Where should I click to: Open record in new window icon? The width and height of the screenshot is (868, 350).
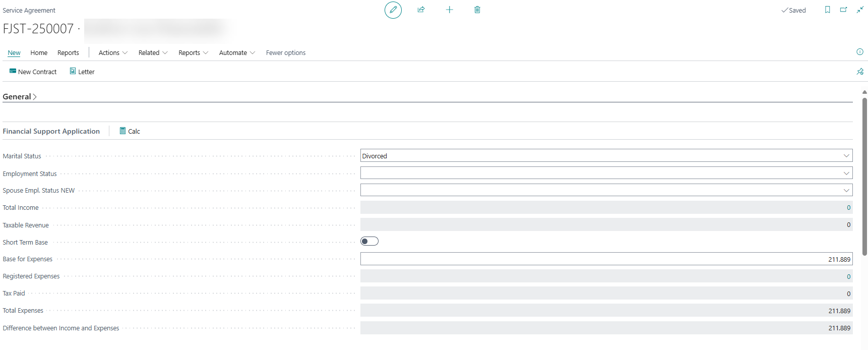click(x=843, y=10)
